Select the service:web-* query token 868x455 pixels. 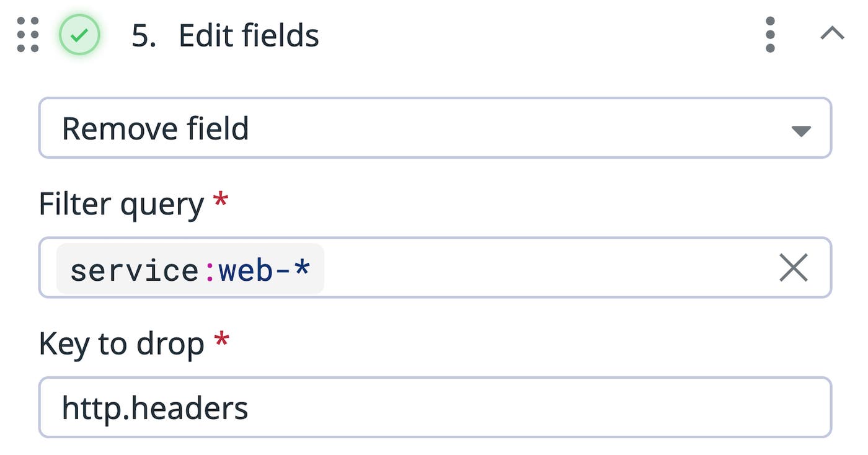pos(189,268)
